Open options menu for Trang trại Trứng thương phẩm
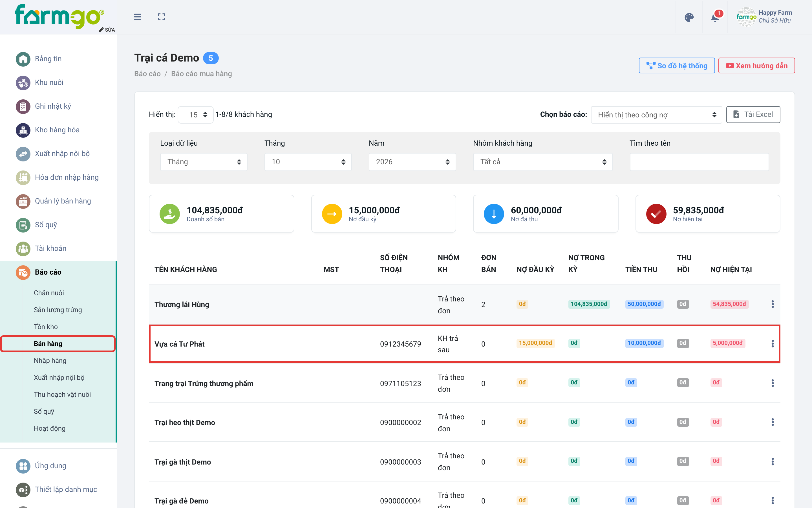812x508 pixels. [773, 383]
